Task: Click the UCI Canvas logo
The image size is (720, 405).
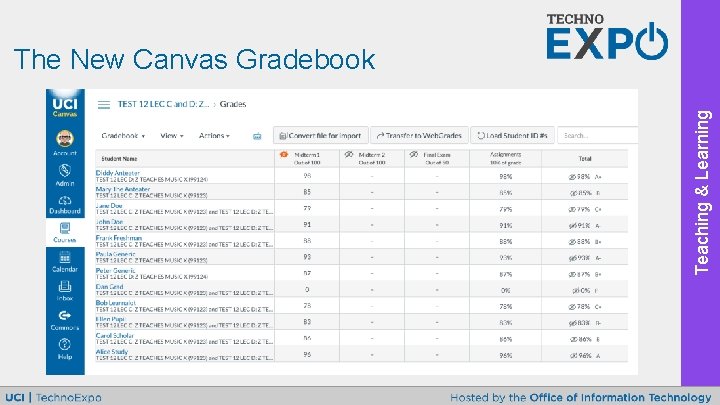Action: coord(65,107)
